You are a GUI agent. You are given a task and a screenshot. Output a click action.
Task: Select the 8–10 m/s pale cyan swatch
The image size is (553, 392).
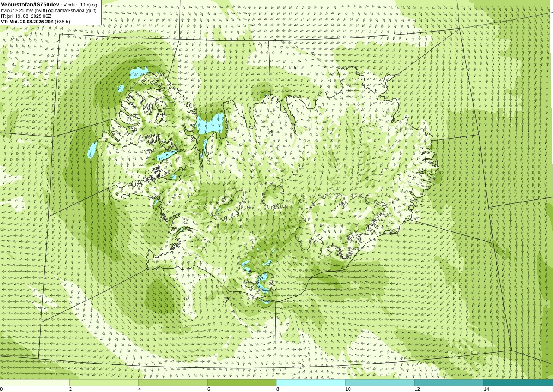click(311, 383)
